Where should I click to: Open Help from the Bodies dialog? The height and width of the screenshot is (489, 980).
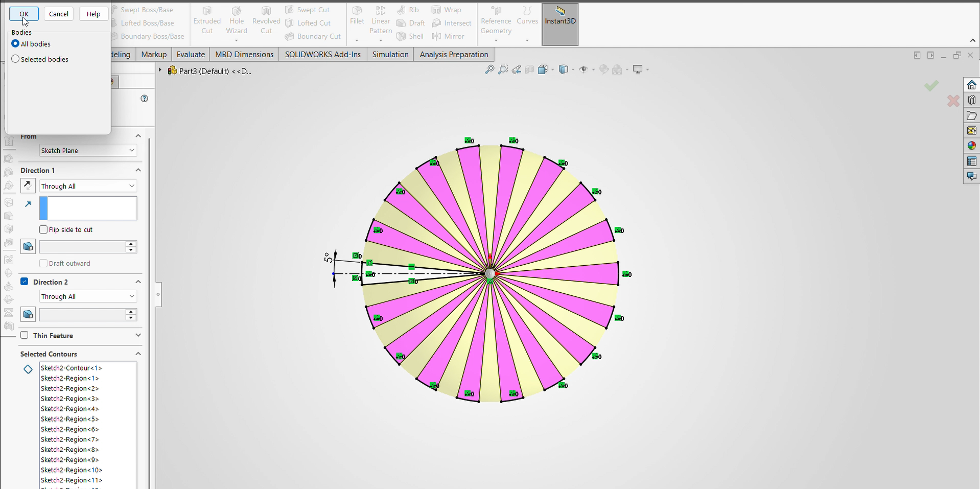tap(94, 14)
